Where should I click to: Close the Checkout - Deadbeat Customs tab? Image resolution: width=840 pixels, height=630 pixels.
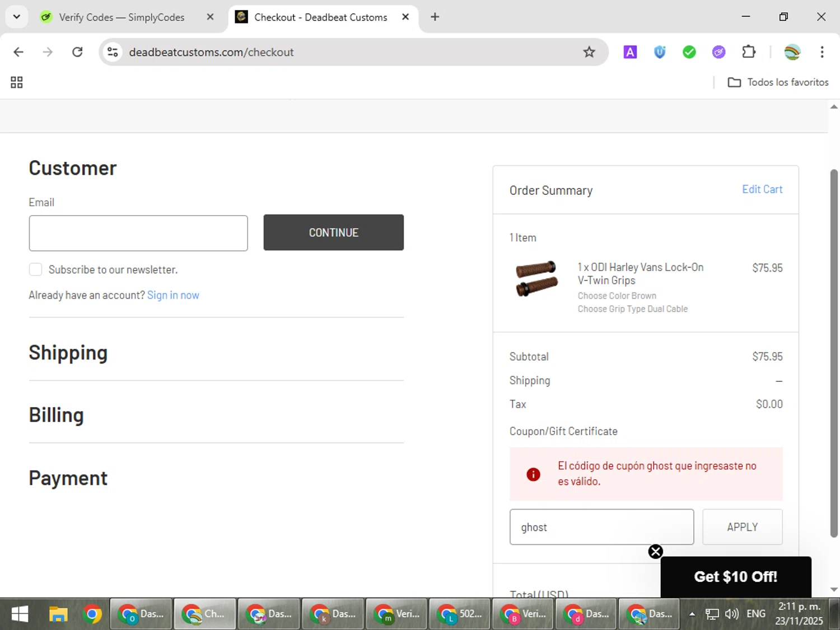pyautogui.click(x=405, y=17)
